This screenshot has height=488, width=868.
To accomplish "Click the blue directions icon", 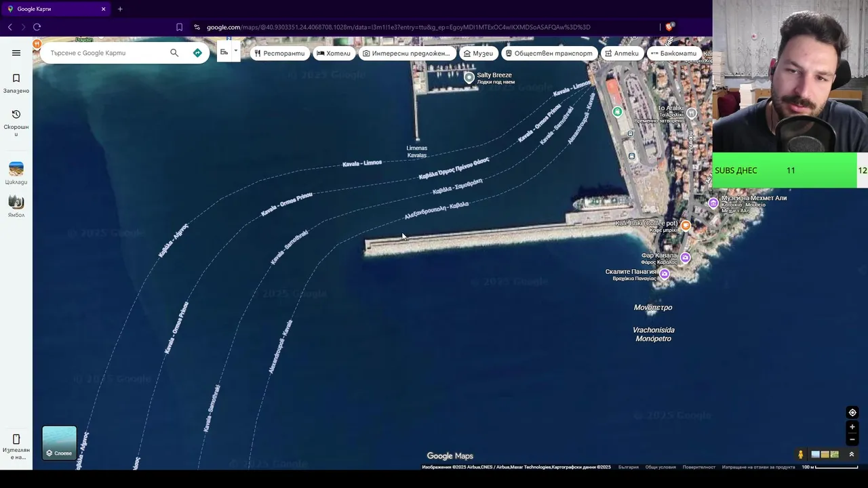I will tap(197, 53).
